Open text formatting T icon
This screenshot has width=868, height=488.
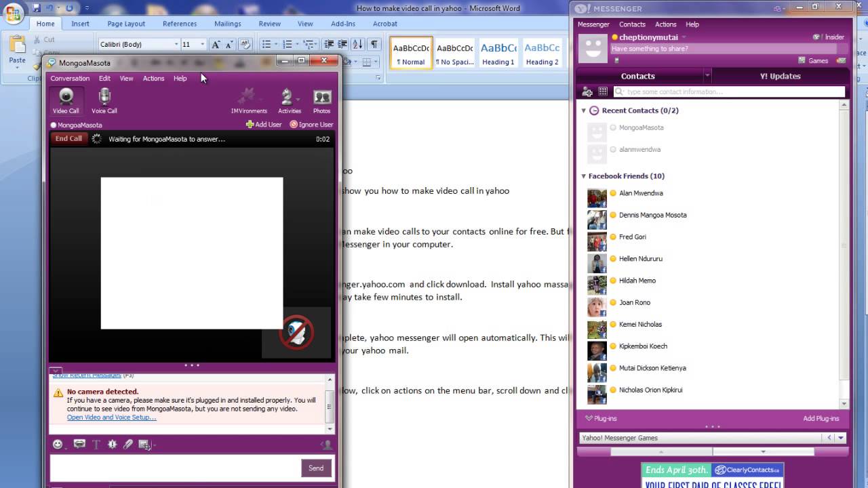click(96, 445)
